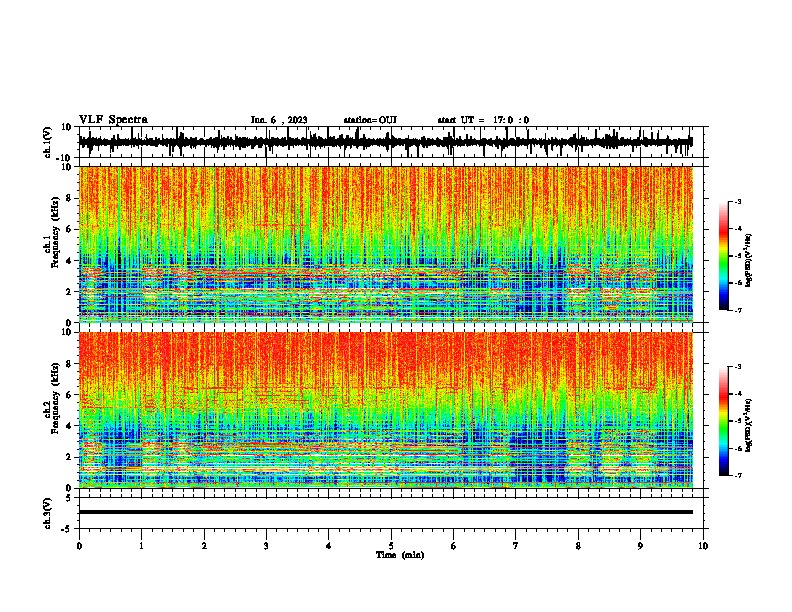The height and width of the screenshot is (612, 792).
Task: Click the "ch.1(V)" waveform axis label
Action: click(48, 142)
